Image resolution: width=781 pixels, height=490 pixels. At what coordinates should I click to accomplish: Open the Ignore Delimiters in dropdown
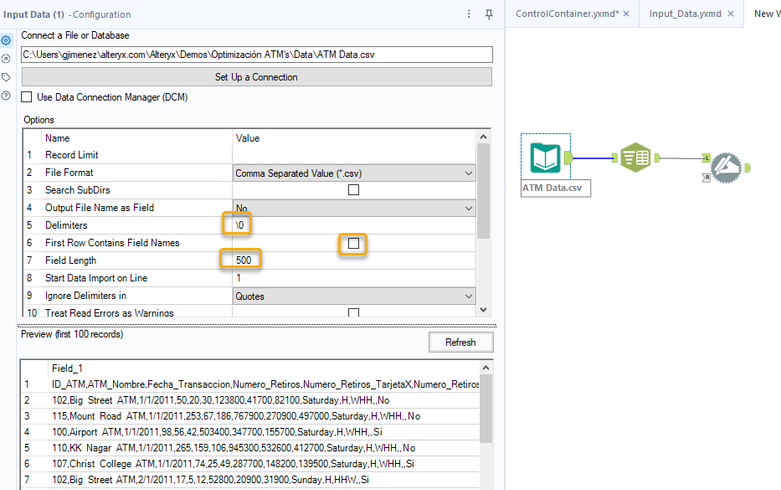[354, 296]
